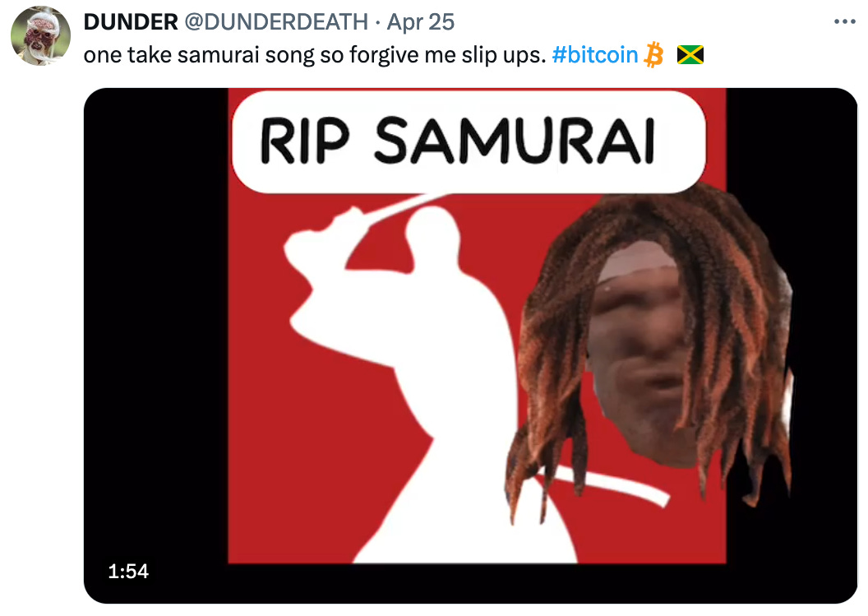Click the red background of the video frame
Viewport: 868px width, 616px height.
(288, 471)
